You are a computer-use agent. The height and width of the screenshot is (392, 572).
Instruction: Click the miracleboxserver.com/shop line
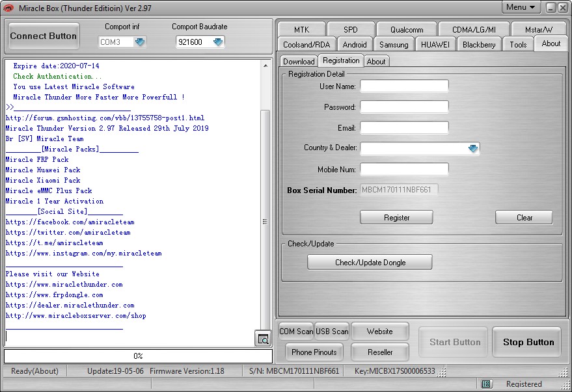[76, 315]
